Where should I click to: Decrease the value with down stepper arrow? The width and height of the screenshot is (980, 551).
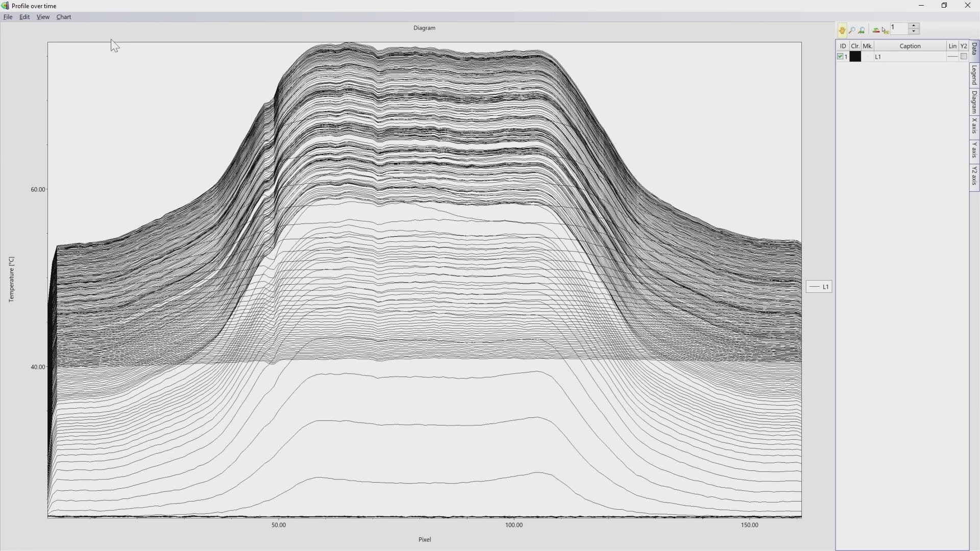[914, 32]
